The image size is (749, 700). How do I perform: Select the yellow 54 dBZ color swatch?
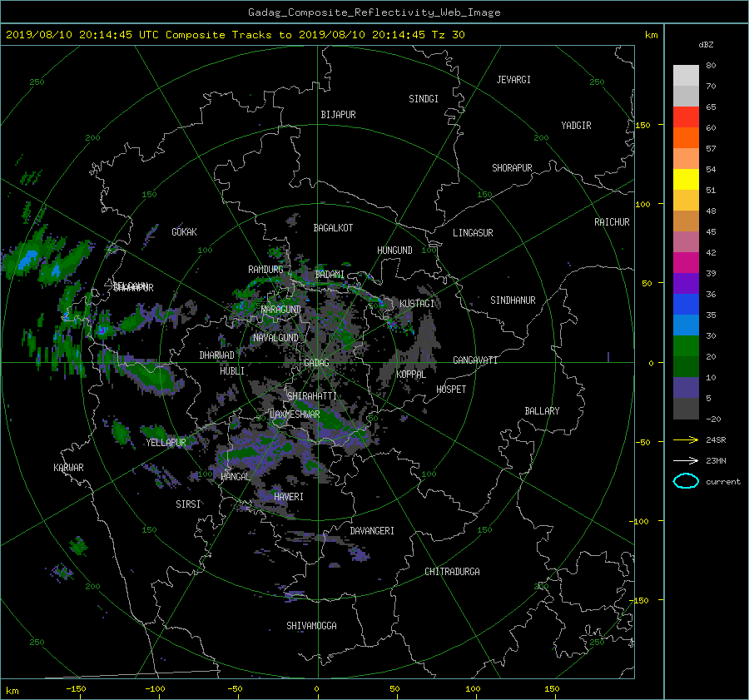point(686,180)
